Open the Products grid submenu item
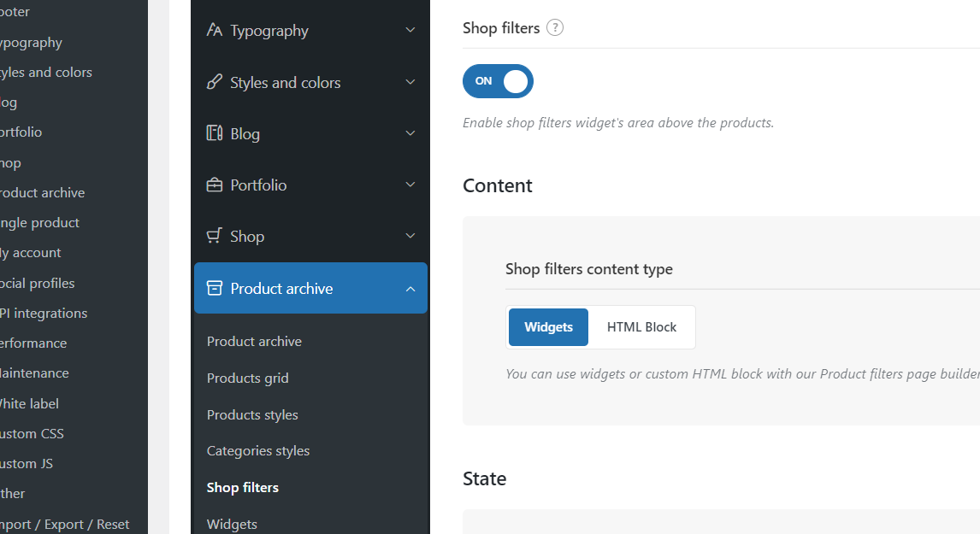Image resolution: width=980 pixels, height=534 pixels. point(248,378)
